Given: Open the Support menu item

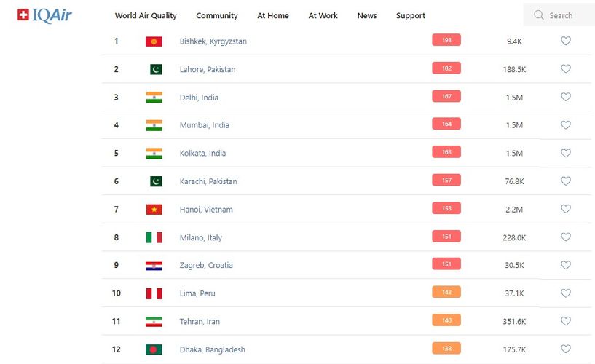Looking at the screenshot, I should (411, 15).
